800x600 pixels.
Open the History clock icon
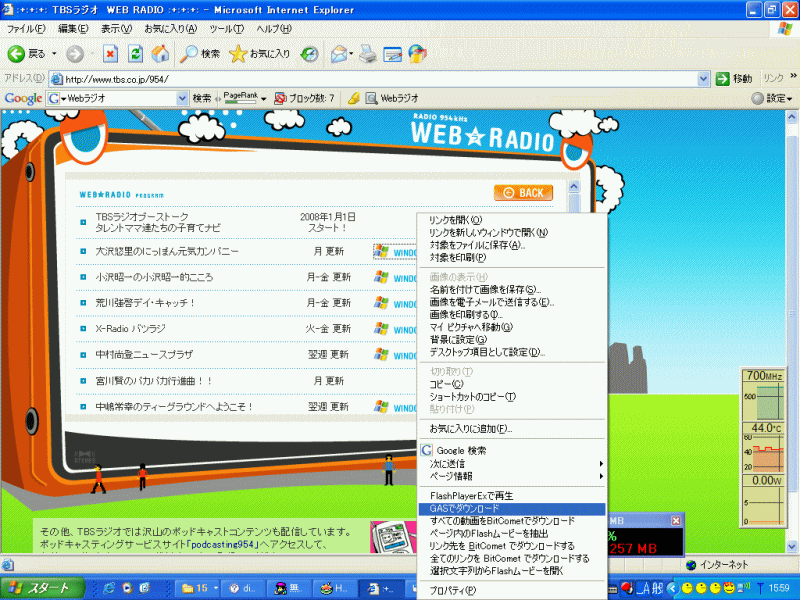(x=309, y=54)
